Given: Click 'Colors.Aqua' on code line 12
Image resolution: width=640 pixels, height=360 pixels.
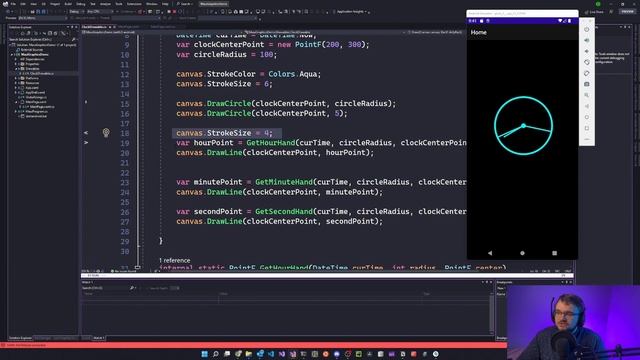Looking at the screenshot, I should (294, 74).
